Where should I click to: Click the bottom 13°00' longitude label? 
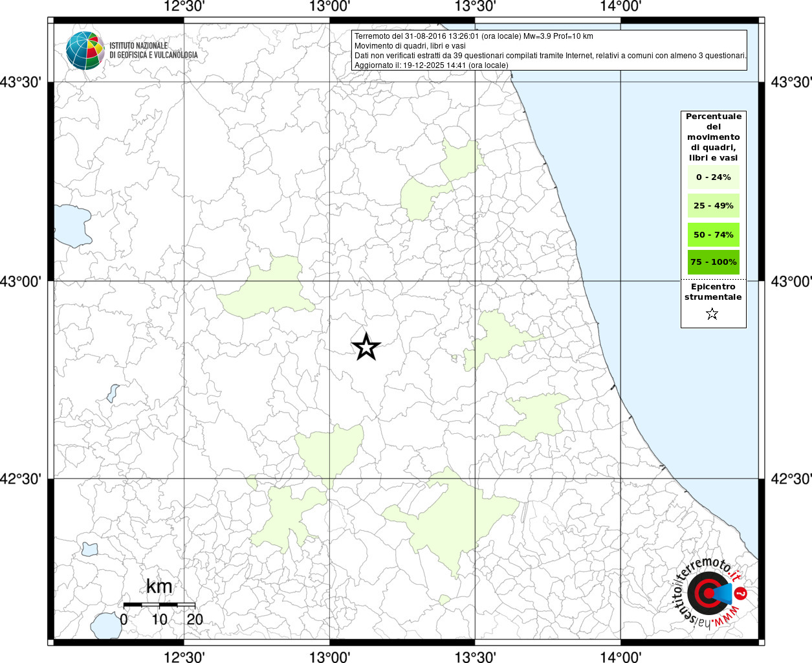click(330, 657)
